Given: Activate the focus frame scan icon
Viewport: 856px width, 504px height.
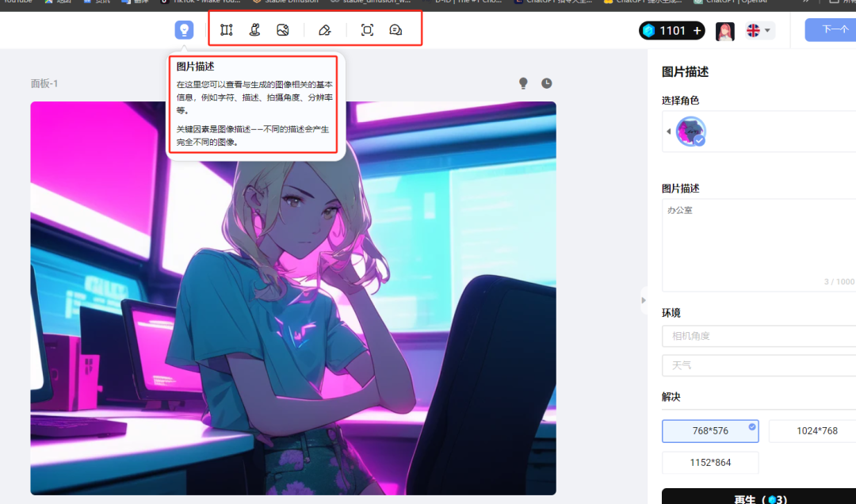Looking at the screenshot, I should (368, 30).
